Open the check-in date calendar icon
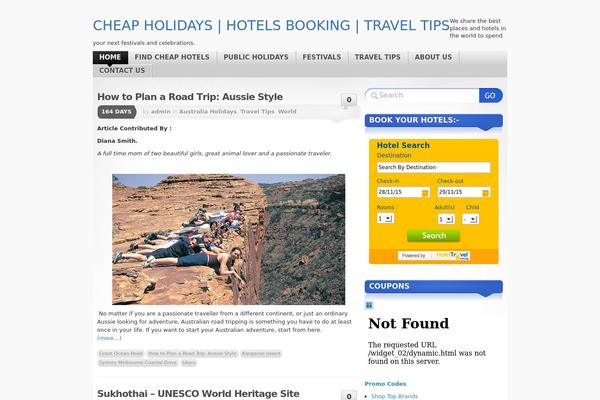The height and width of the screenshot is (400, 600). (425, 193)
